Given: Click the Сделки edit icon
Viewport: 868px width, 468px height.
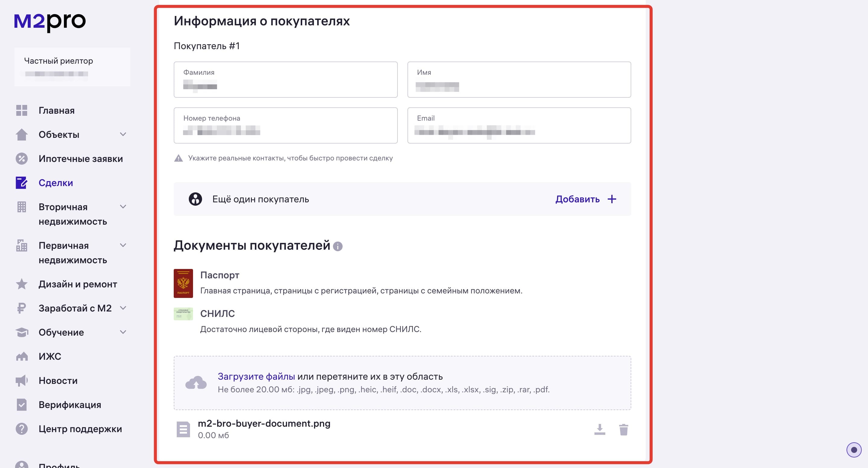Looking at the screenshot, I should click(22, 183).
